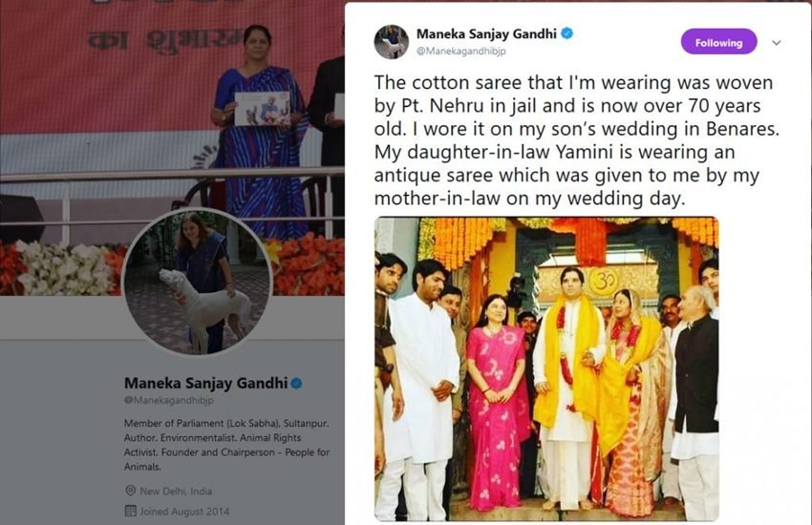The height and width of the screenshot is (525, 812).
Task: Click New Delhi, India location text
Action: pos(176,491)
